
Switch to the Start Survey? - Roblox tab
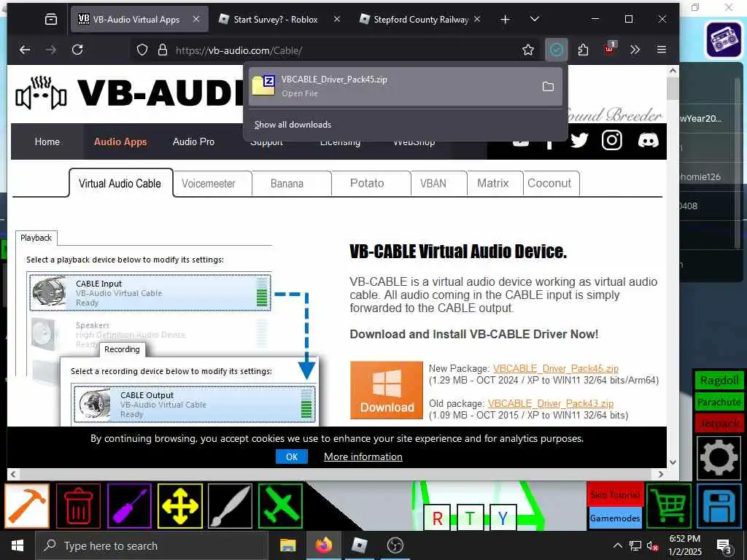point(279,19)
